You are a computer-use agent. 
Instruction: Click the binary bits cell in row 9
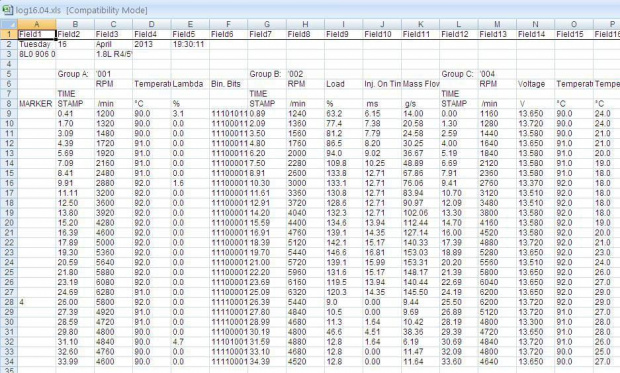pos(229,114)
